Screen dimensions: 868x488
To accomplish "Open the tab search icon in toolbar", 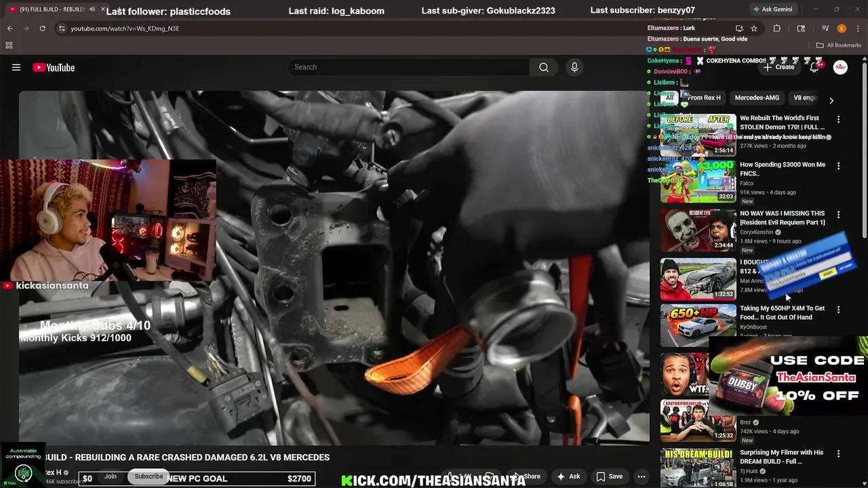I will point(801,28).
